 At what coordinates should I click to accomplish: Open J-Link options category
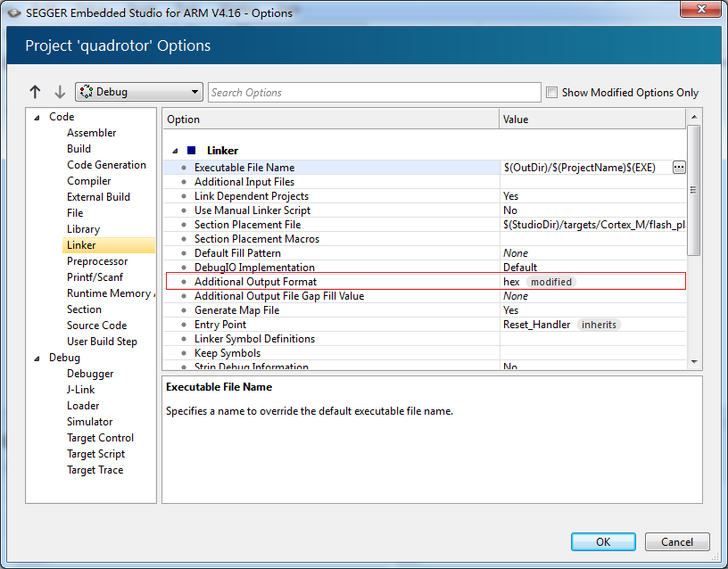point(81,390)
